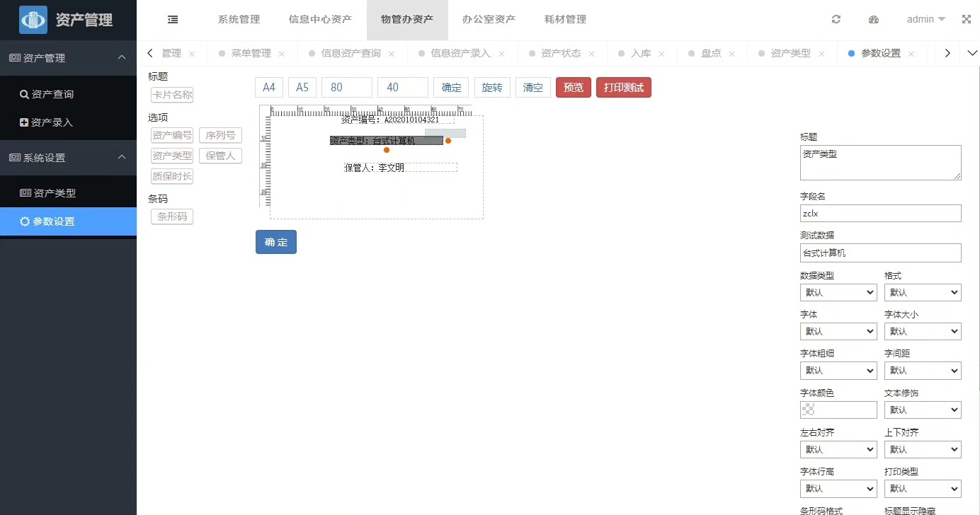Switch to 物管办资产 top menu
Screen dimensions: 980x515
click(x=407, y=20)
